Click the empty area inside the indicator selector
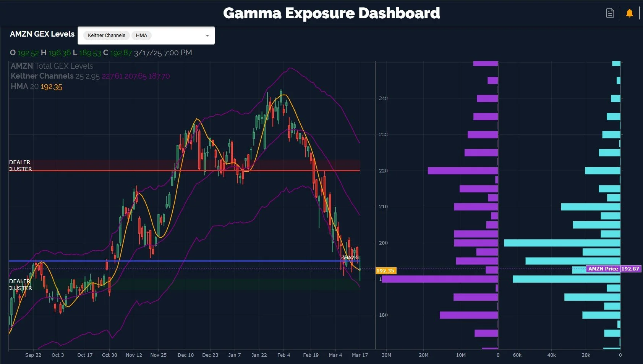The height and width of the screenshot is (364, 643). pos(177,35)
